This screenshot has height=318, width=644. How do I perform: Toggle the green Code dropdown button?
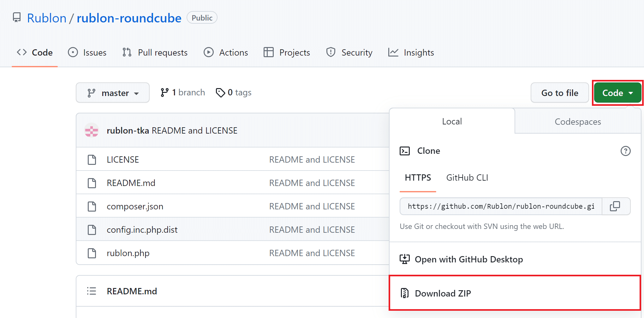(x=617, y=93)
